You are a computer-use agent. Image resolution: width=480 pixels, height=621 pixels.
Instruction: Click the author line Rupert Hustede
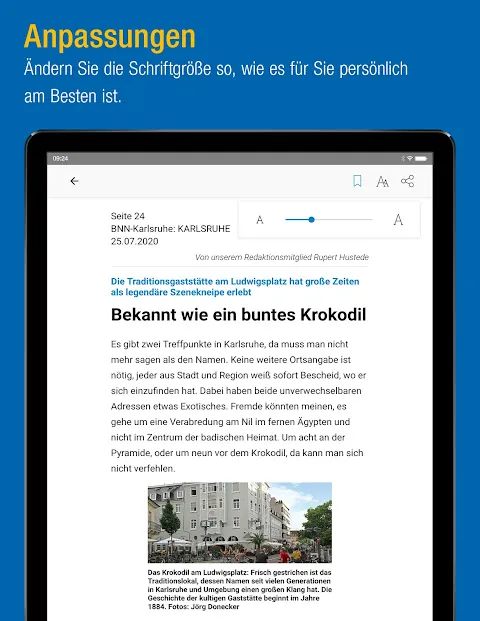tap(282, 257)
